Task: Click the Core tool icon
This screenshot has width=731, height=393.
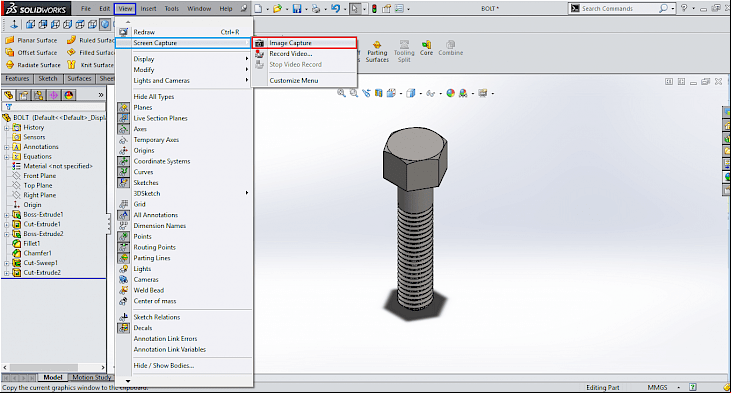Action: [x=426, y=45]
